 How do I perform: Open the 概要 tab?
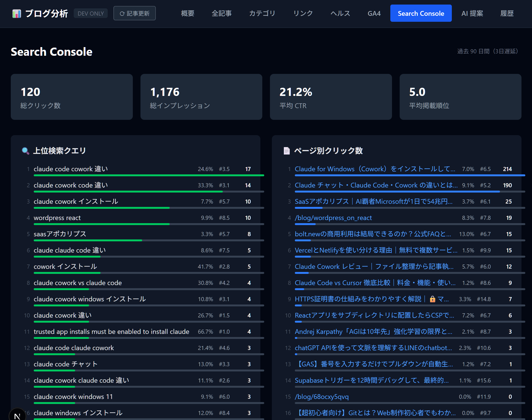point(187,13)
